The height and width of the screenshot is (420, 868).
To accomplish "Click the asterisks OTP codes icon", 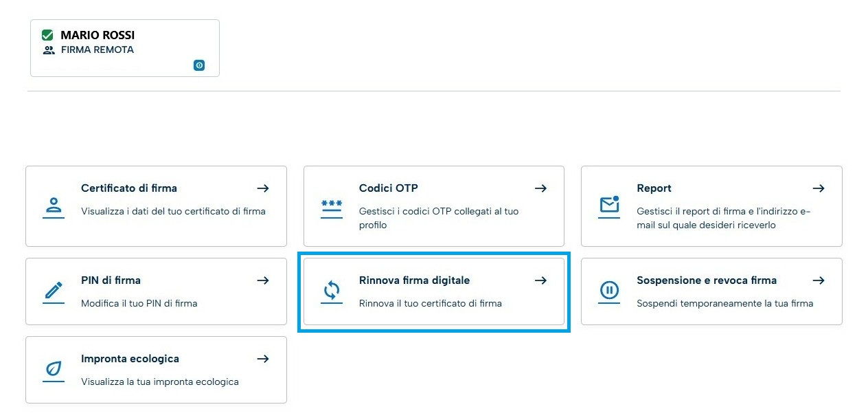I will [331, 207].
